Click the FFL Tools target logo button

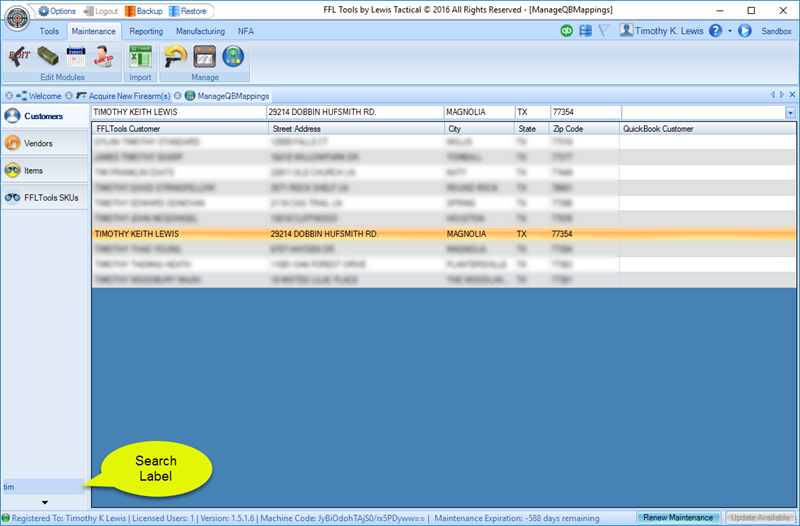[17, 17]
